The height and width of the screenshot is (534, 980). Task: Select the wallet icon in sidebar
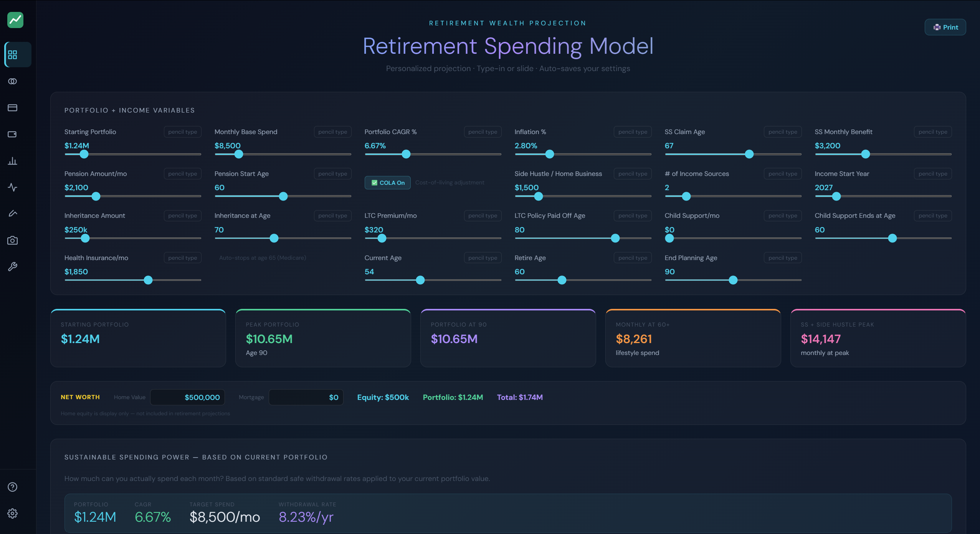13,134
